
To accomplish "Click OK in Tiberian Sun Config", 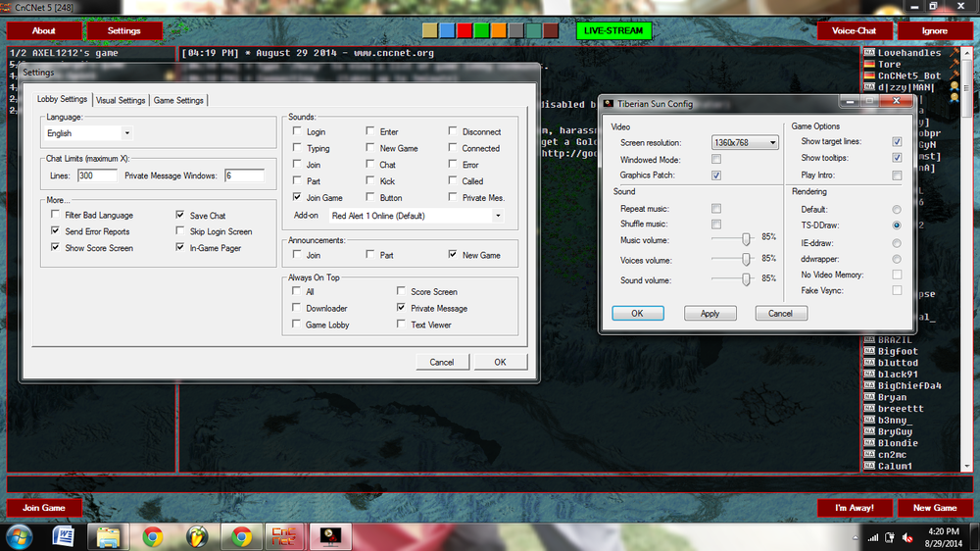I will 638,313.
